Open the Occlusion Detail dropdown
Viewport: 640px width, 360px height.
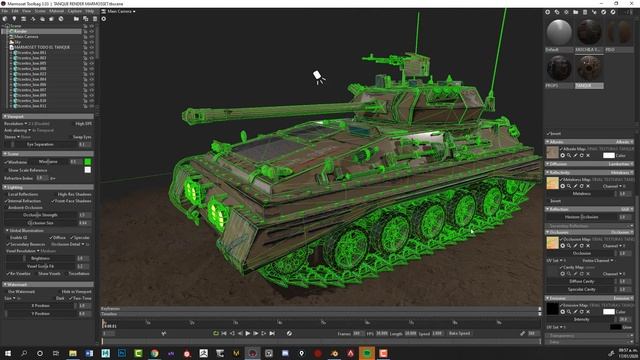pos(68,244)
